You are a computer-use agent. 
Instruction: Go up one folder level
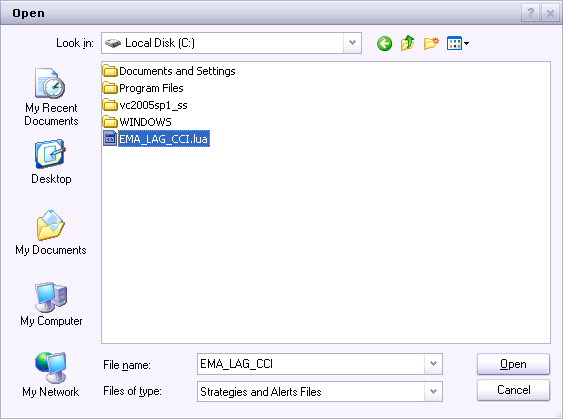click(408, 43)
